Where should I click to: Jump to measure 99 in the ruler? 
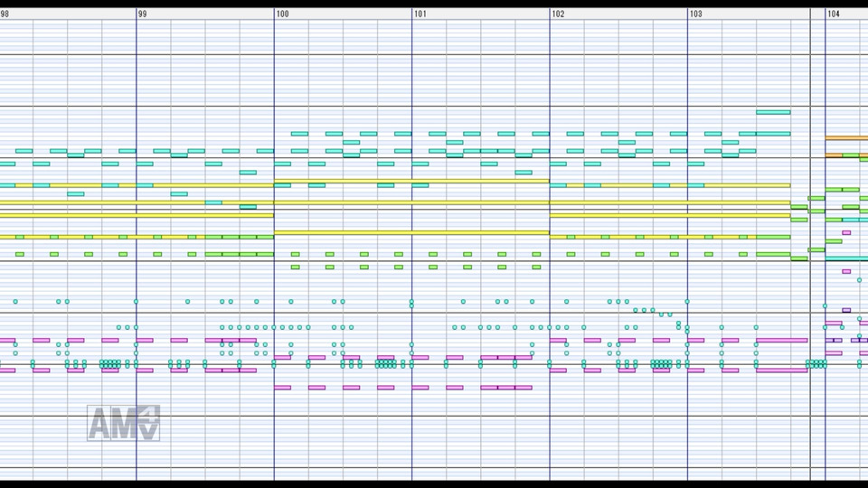[142, 14]
